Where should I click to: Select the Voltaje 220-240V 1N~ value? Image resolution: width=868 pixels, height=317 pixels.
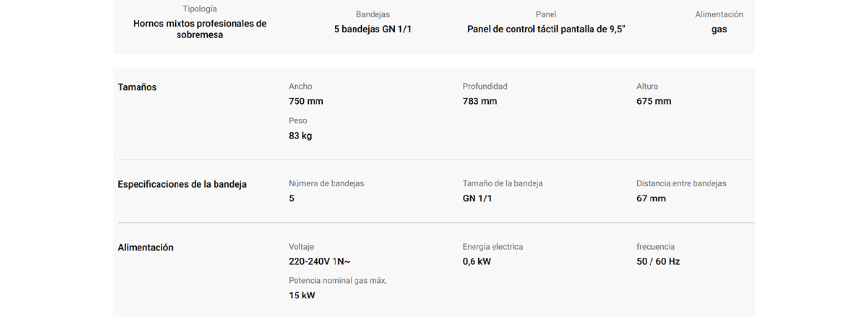tap(319, 262)
